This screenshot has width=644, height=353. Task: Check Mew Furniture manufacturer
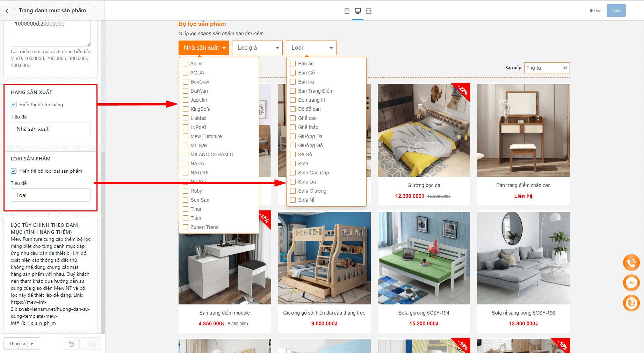186,136
